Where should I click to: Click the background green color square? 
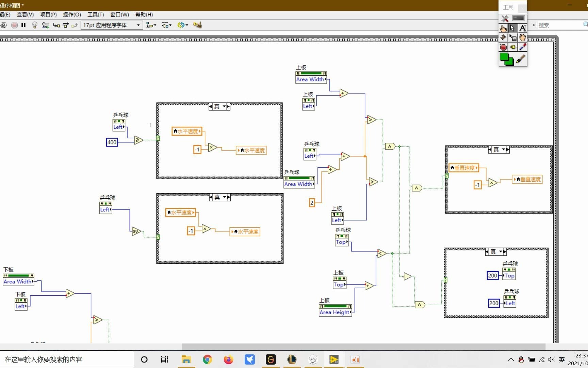coord(510,62)
